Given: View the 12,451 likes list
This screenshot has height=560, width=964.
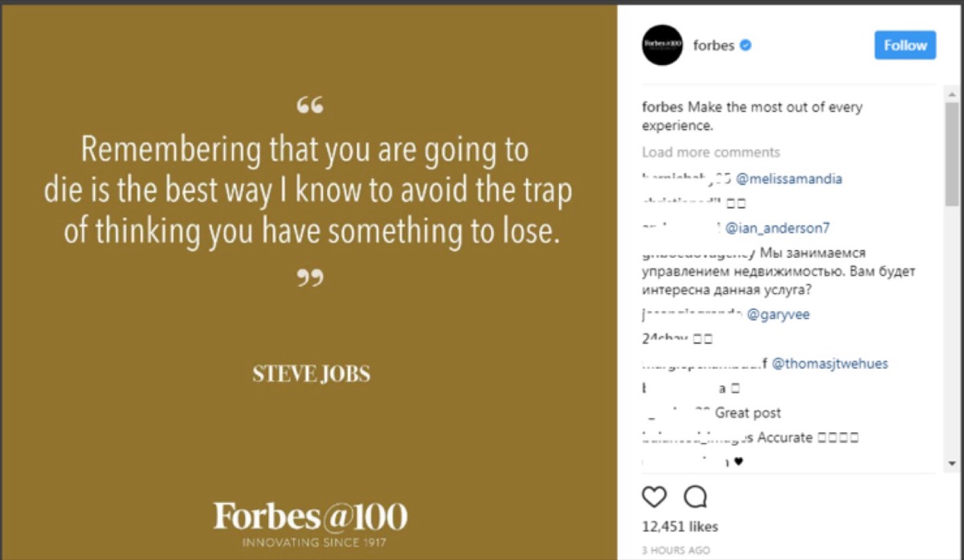Looking at the screenshot, I should click(x=680, y=527).
